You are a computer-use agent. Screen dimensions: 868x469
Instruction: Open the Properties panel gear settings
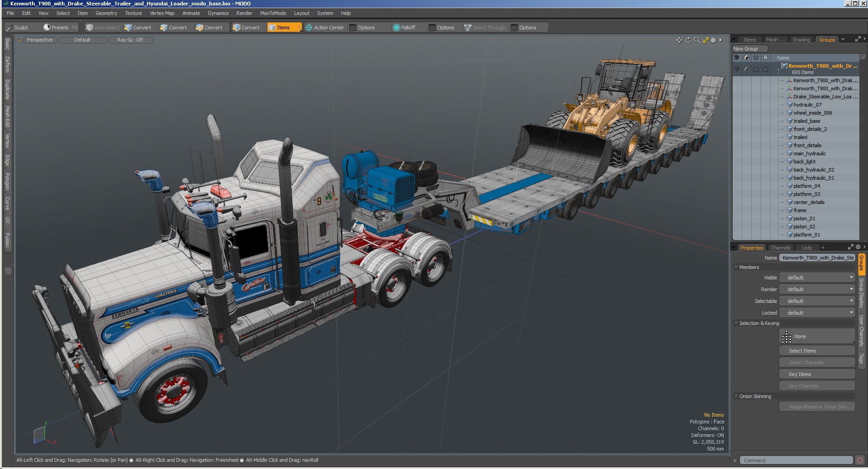[x=858, y=247]
